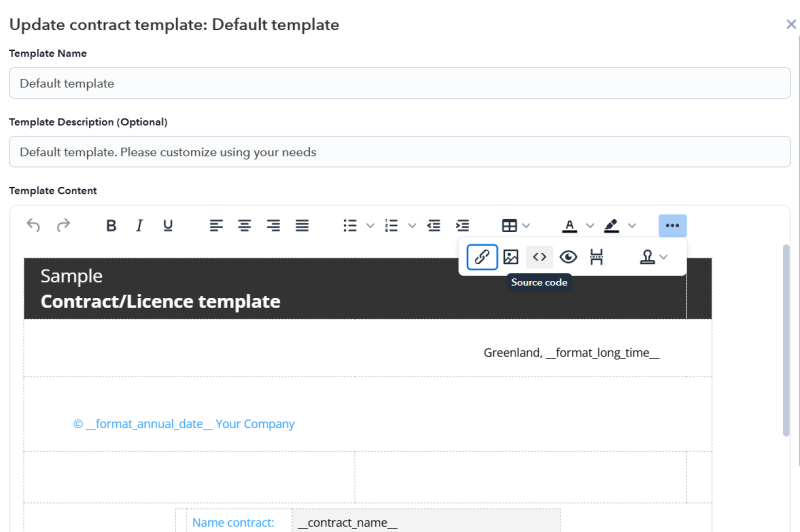Open highlight color picker dropdown
Viewport: 800px width, 532px height.
point(632,225)
